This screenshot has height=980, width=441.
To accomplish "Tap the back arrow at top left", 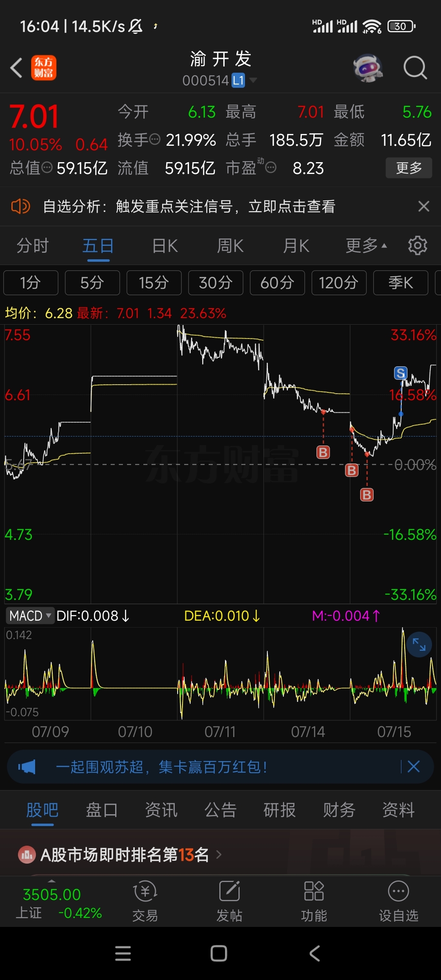I will pyautogui.click(x=16, y=68).
